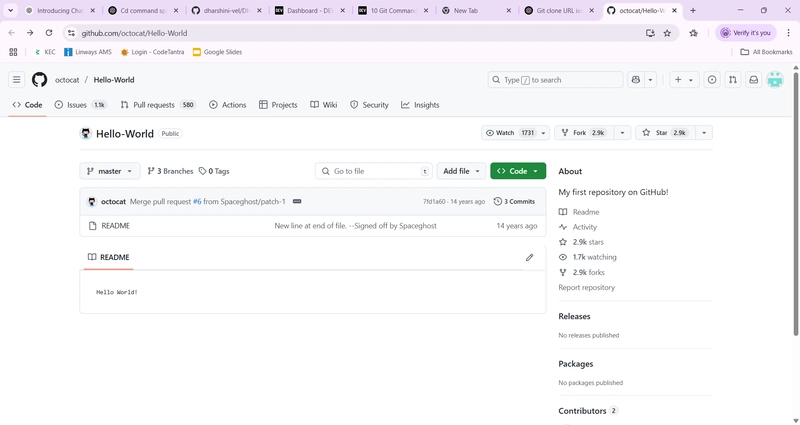800x425 pixels.
Task: Open commit hash 7fd1a60
Action: click(x=434, y=202)
